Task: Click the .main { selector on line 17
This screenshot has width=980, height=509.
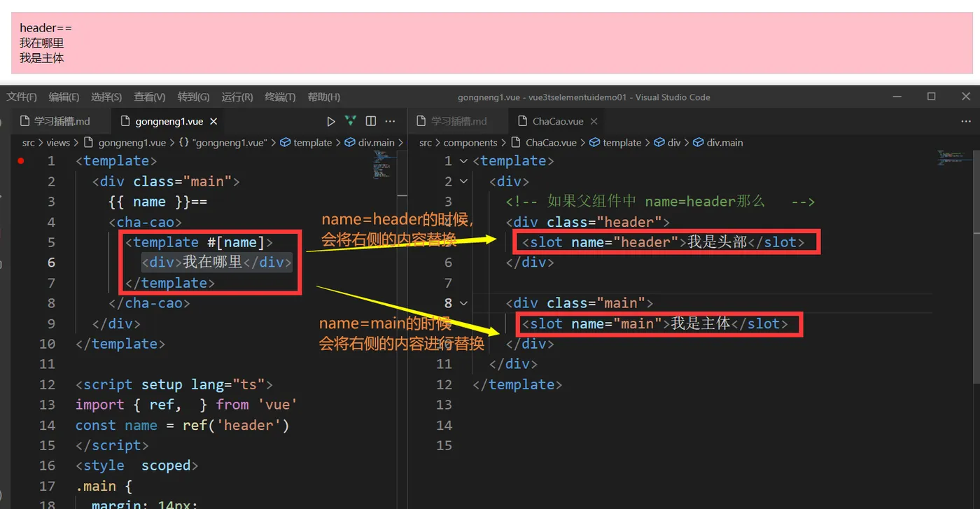Action: click(x=104, y=486)
